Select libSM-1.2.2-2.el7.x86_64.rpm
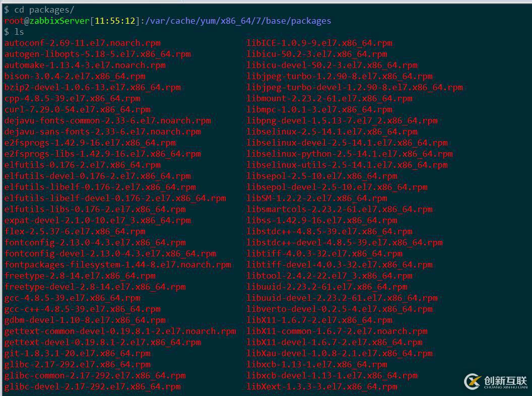Image resolution: width=532 pixels, height=396 pixels. coord(317,198)
